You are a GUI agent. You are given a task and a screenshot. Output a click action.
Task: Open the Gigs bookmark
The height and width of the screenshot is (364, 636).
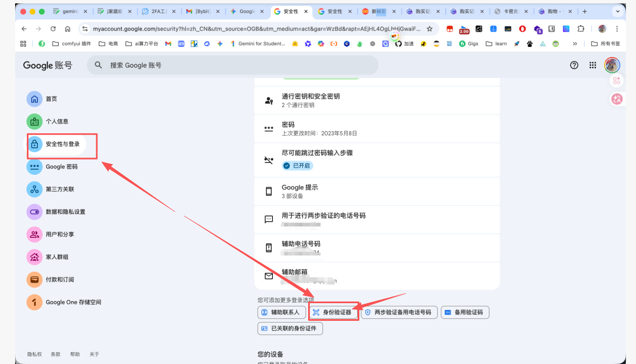[x=469, y=44]
